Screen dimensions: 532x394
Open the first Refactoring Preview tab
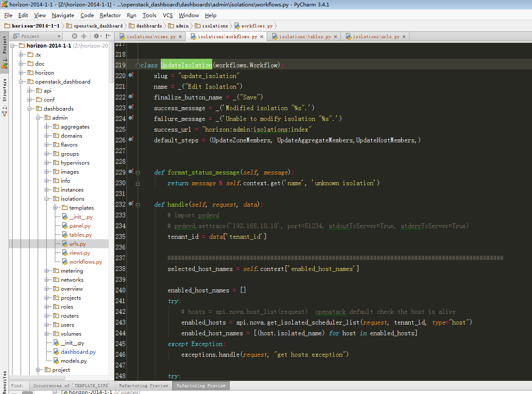click(144, 386)
